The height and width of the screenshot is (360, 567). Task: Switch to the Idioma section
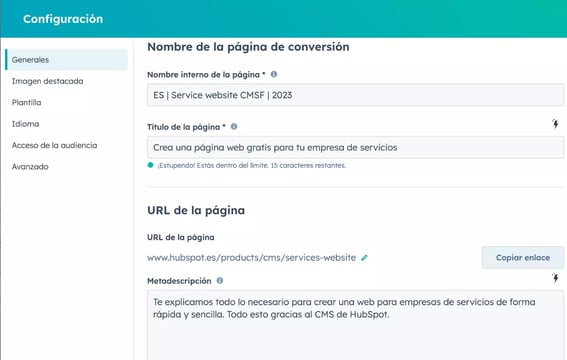[25, 124]
